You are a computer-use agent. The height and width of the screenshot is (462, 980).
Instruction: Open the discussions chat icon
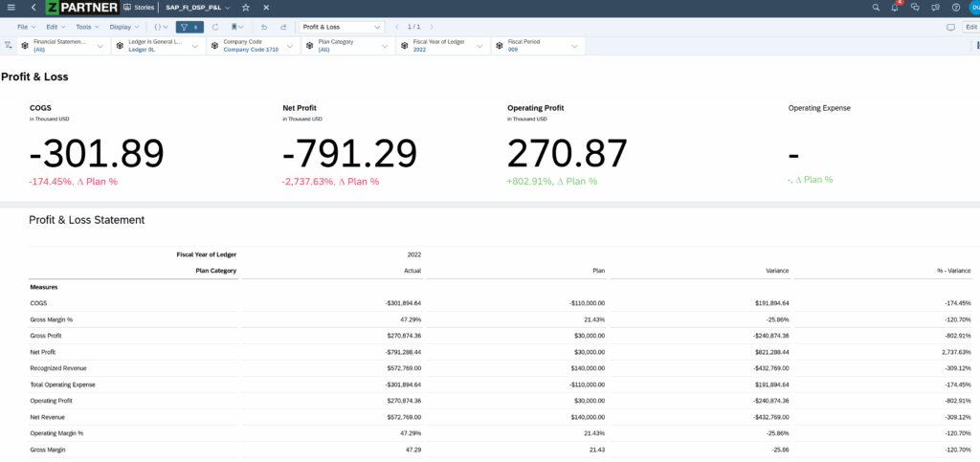pos(915,8)
